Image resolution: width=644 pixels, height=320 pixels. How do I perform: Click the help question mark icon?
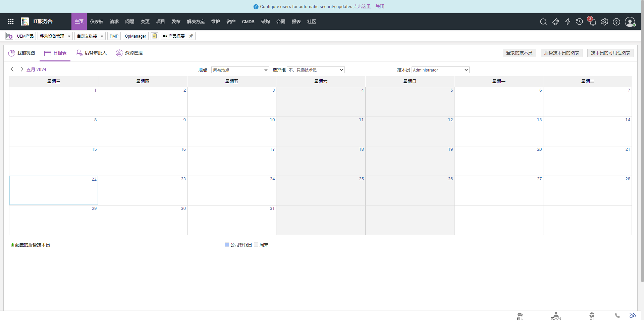point(616,22)
